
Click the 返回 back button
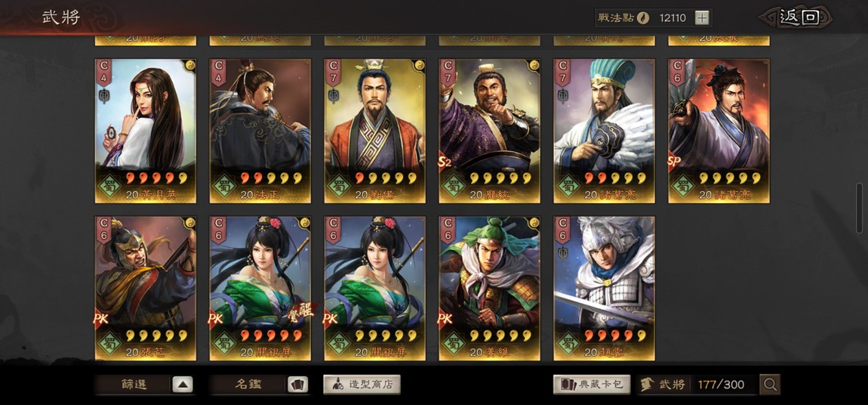point(799,17)
